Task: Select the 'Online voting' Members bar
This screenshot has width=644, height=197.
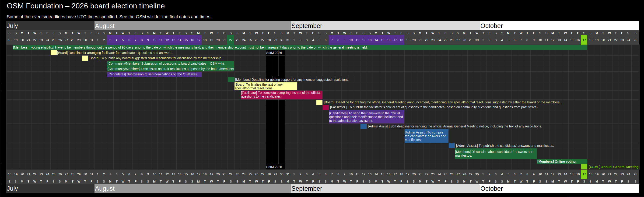Action: [562, 162]
